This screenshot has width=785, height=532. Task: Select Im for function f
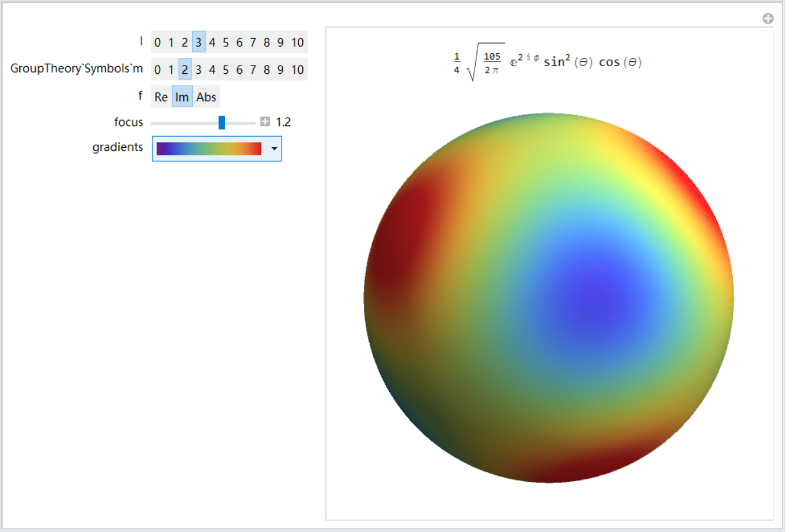click(x=182, y=97)
